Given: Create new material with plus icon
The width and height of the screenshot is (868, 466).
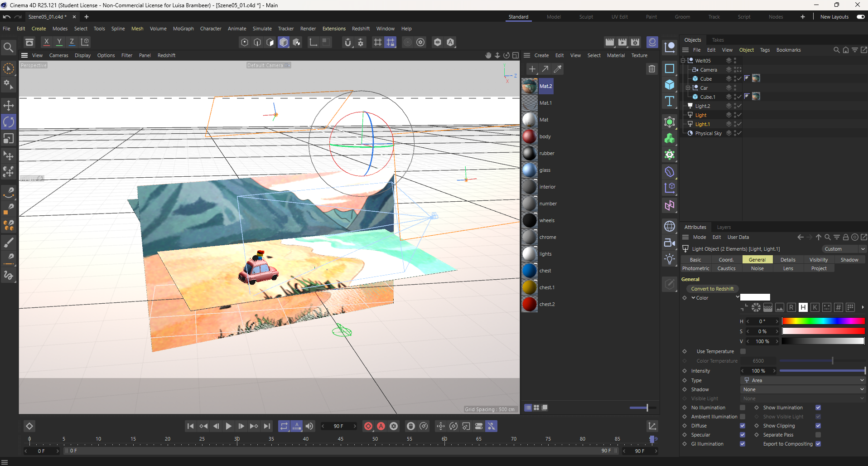Looking at the screenshot, I should [532, 69].
